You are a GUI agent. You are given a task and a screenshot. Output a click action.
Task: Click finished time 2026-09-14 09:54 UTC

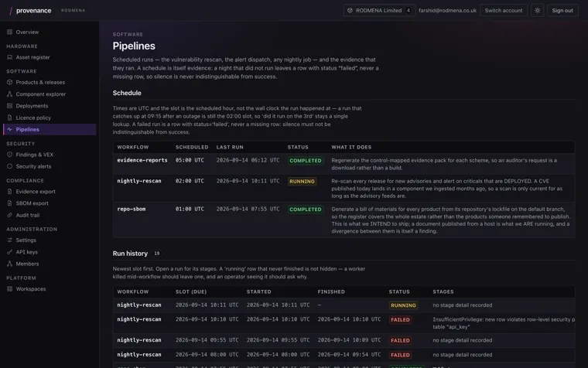point(349,355)
